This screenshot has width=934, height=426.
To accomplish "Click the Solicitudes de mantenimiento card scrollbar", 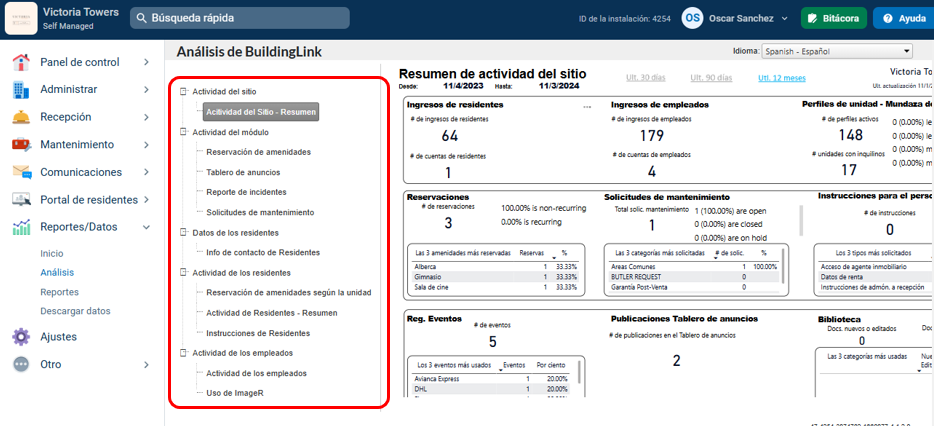I will (802, 220).
